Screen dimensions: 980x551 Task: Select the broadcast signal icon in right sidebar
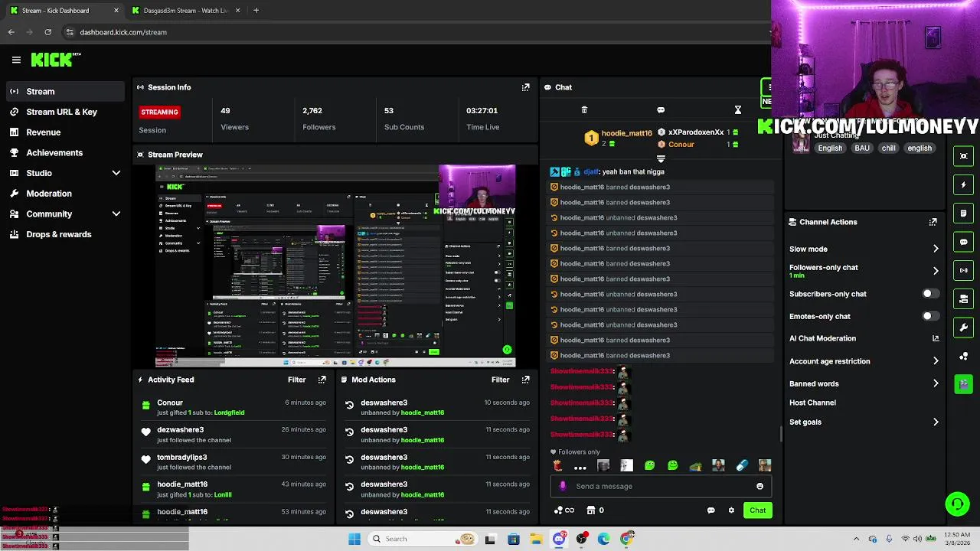(963, 270)
